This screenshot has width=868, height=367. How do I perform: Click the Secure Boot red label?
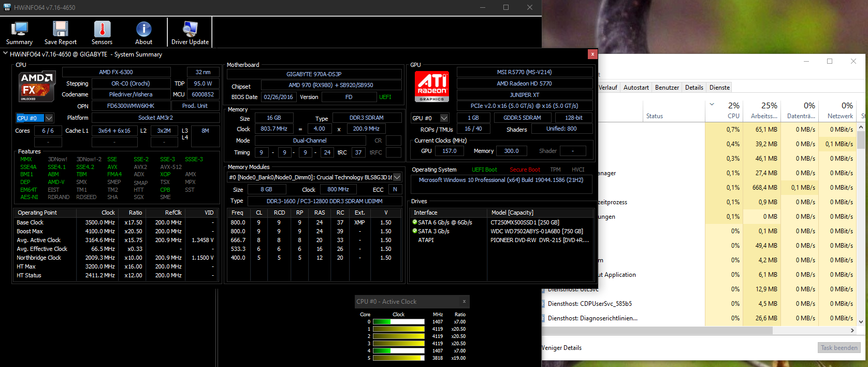tap(525, 170)
